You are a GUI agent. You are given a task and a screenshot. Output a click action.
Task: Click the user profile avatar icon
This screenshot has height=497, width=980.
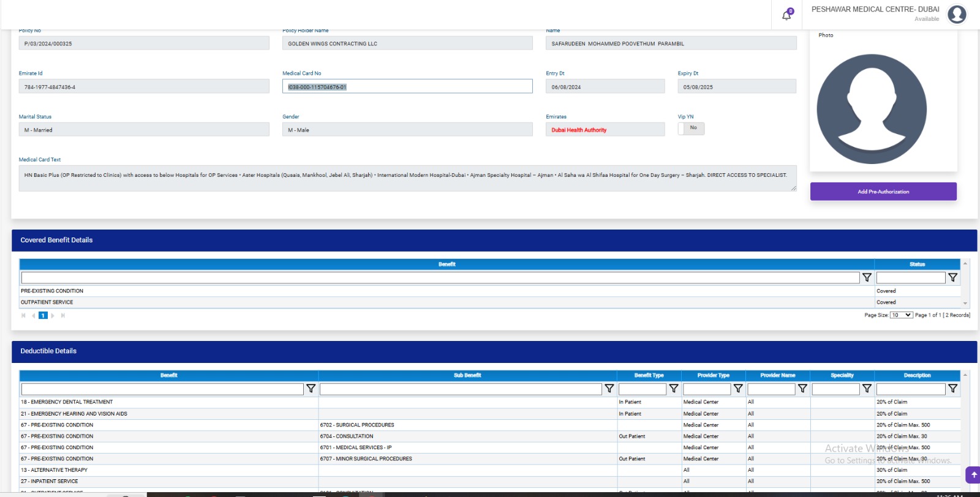point(957,14)
